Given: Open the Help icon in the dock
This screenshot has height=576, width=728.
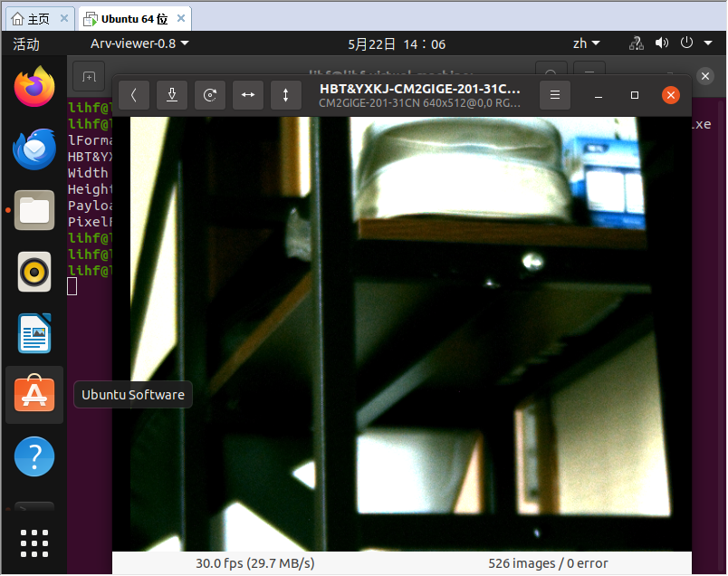Looking at the screenshot, I should [x=34, y=456].
